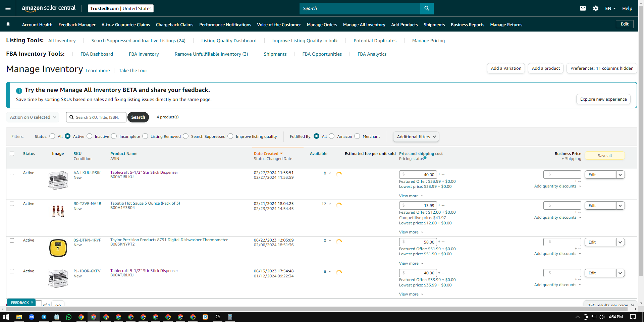
Task: Check the box for SKU PJ-1BOR-6KFV
Action: coord(12,271)
